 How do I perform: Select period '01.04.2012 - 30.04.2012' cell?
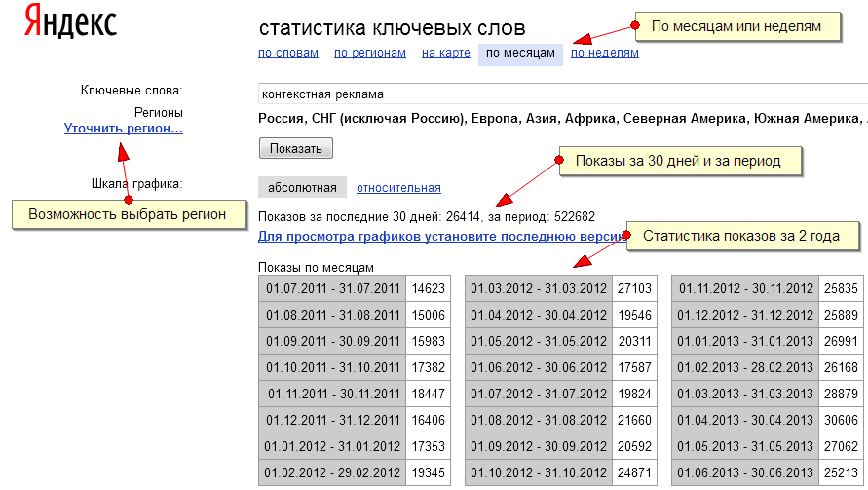coord(539,315)
